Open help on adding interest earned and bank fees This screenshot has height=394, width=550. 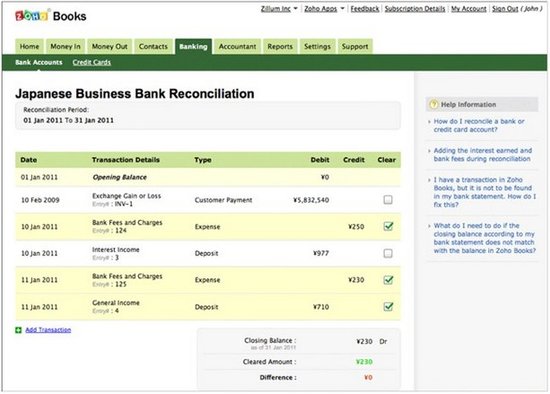click(x=483, y=154)
